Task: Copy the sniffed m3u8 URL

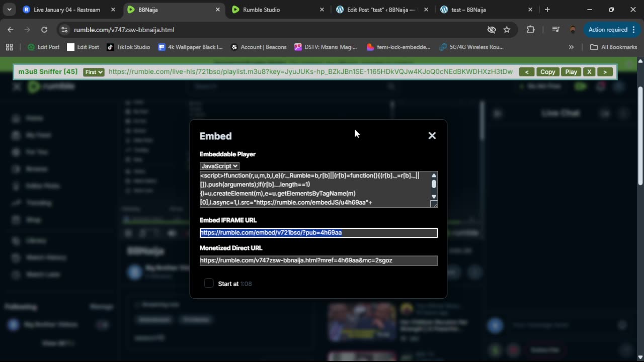Action: click(x=547, y=72)
